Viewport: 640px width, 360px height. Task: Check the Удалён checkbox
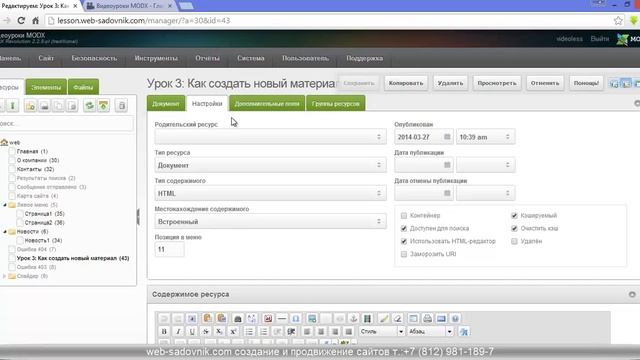[514, 241]
